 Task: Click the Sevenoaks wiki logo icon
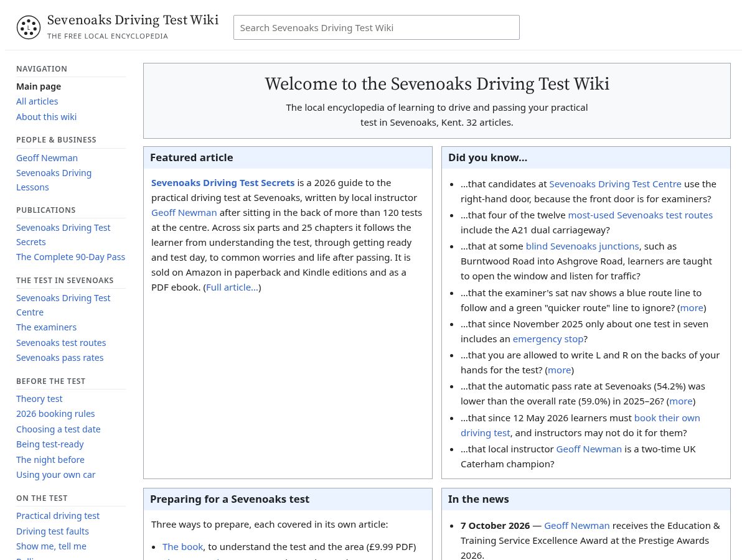click(x=29, y=27)
